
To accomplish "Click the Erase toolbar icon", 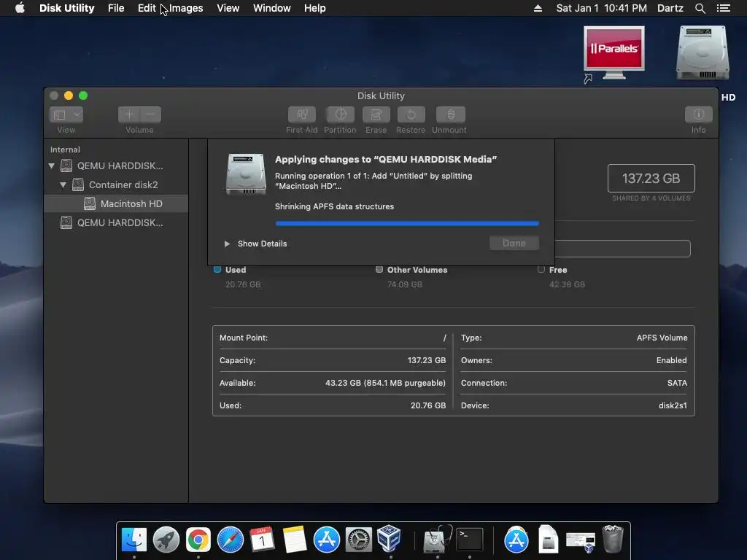I will coord(376,114).
